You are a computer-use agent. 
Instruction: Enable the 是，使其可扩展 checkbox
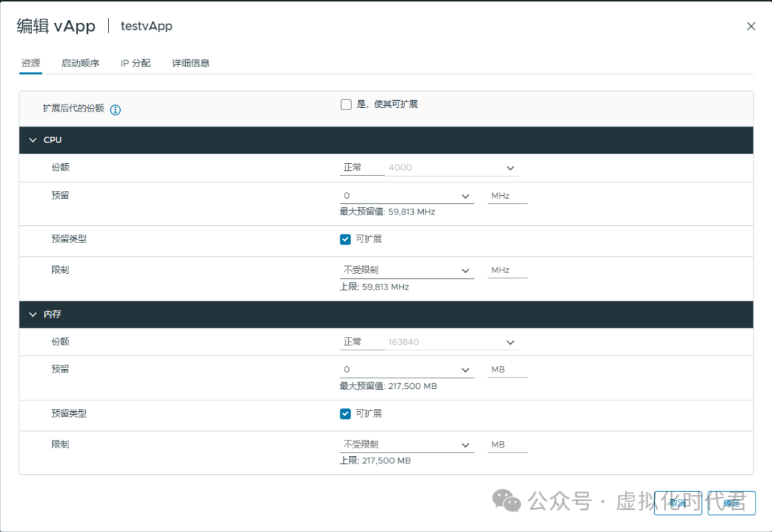pos(346,104)
